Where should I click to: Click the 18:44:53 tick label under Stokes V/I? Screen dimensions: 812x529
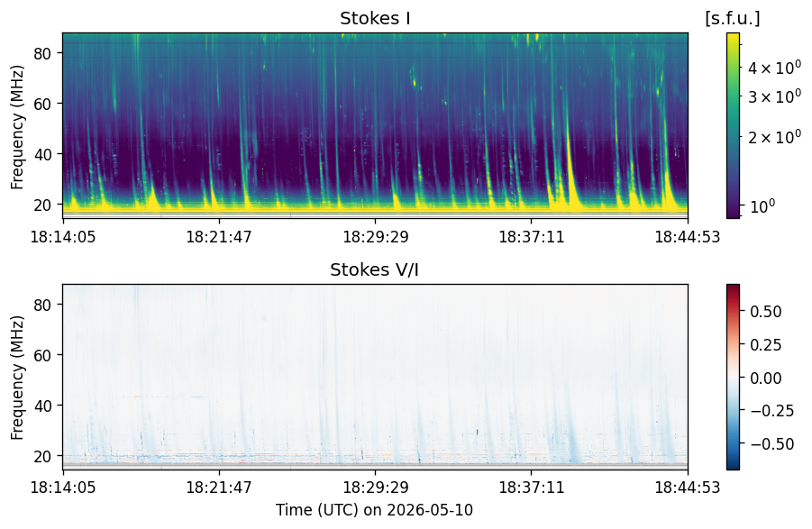(x=688, y=488)
